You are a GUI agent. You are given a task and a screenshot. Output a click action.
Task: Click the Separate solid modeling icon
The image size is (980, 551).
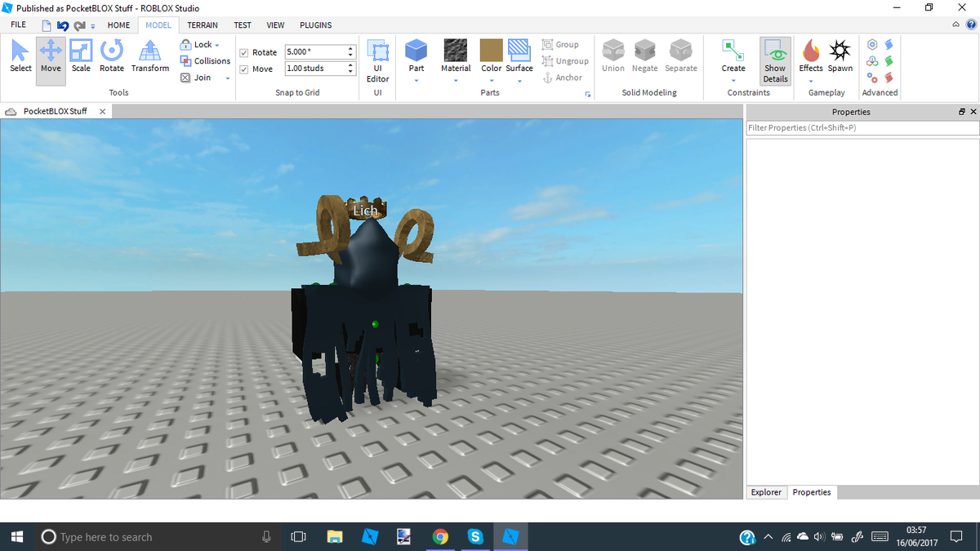681,50
